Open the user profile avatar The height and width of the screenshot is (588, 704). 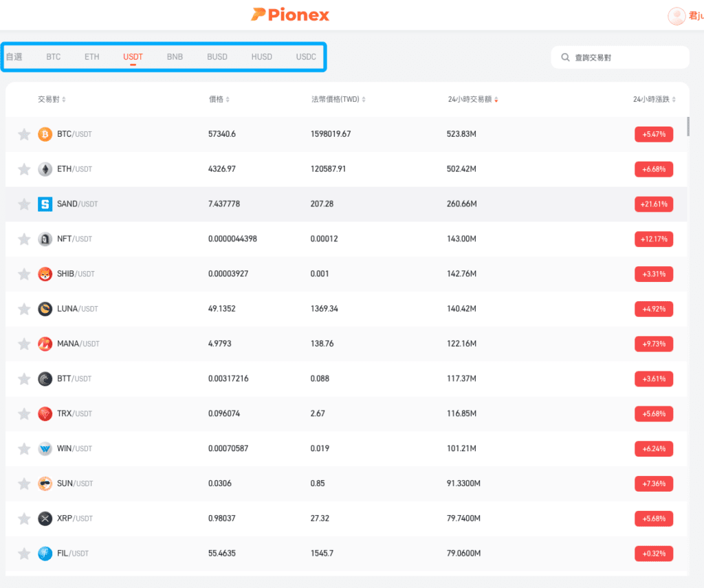(x=676, y=17)
